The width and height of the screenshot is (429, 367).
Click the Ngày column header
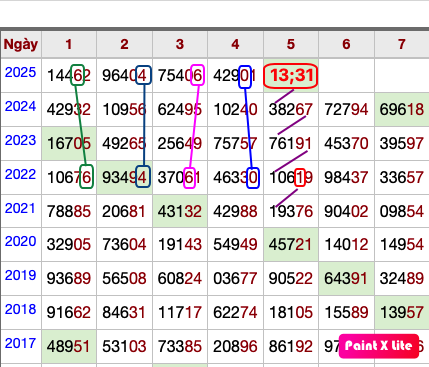coord(21,44)
